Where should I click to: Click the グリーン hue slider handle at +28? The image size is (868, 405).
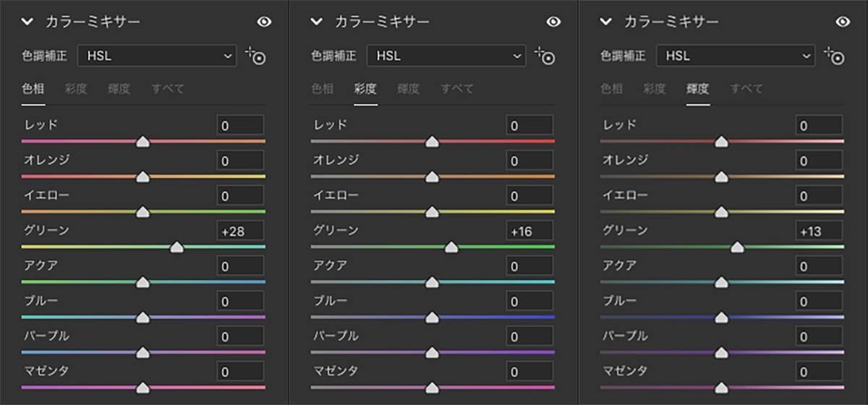point(176,247)
